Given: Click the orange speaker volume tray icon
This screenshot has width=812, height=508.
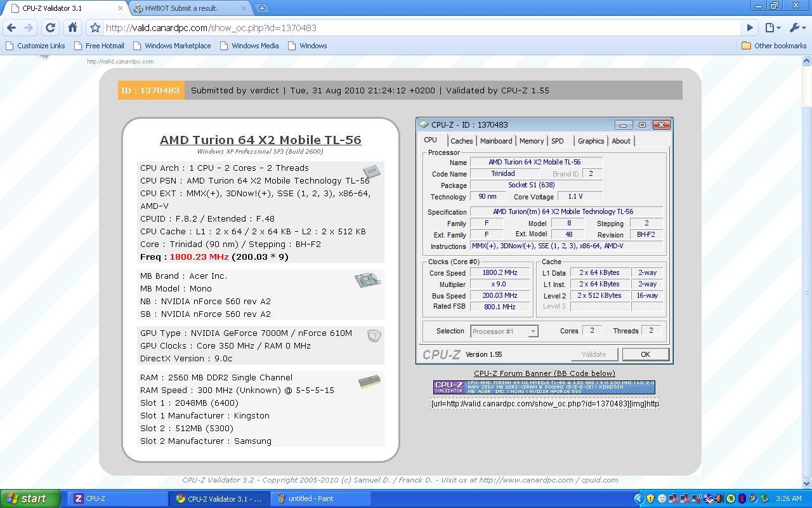Looking at the screenshot, I should tap(719, 498).
